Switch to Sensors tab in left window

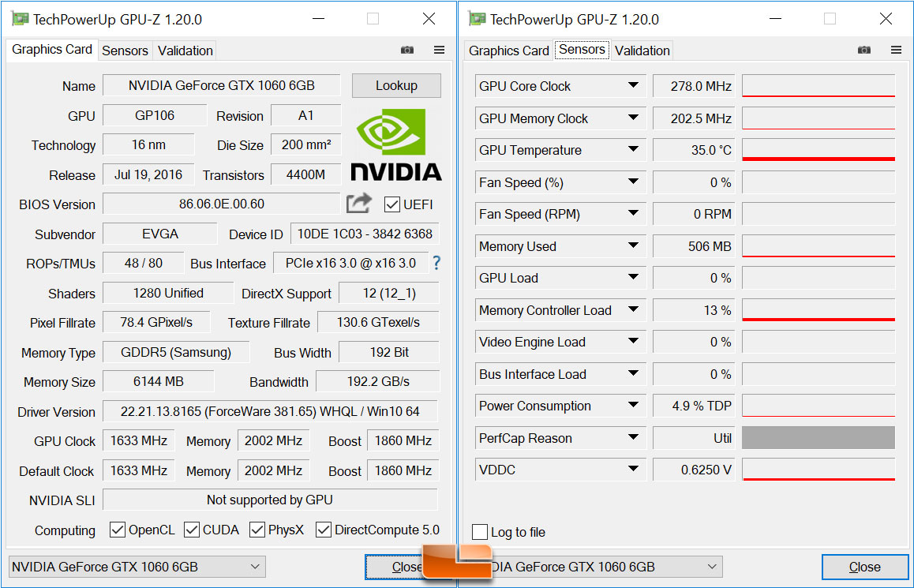coord(125,51)
